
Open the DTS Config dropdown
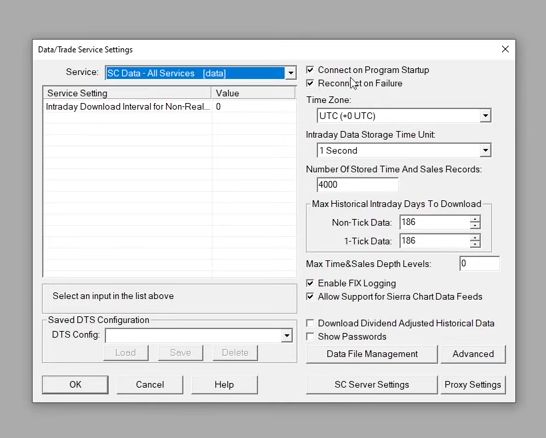point(287,336)
